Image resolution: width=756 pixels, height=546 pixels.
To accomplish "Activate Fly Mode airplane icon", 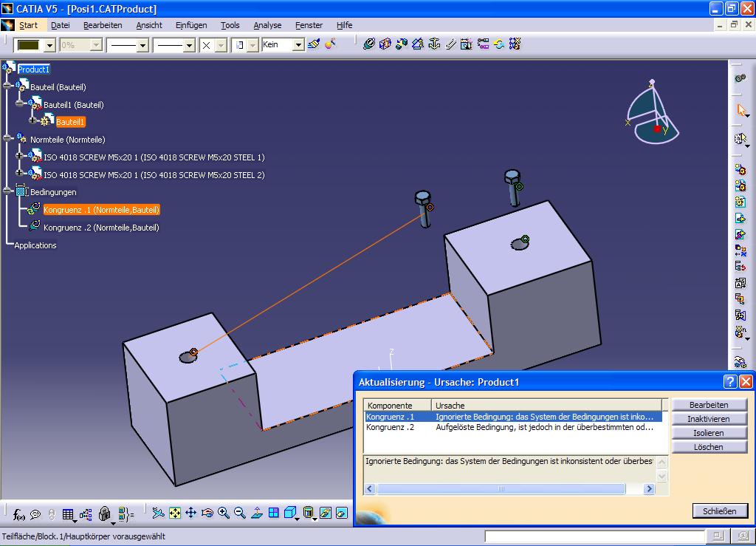I will (158, 513).
